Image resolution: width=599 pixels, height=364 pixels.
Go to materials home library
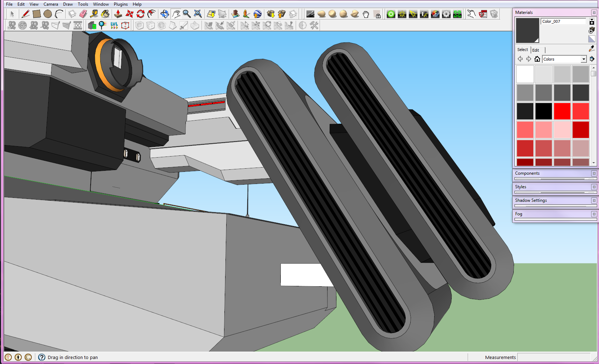click(x=537, y=59)
